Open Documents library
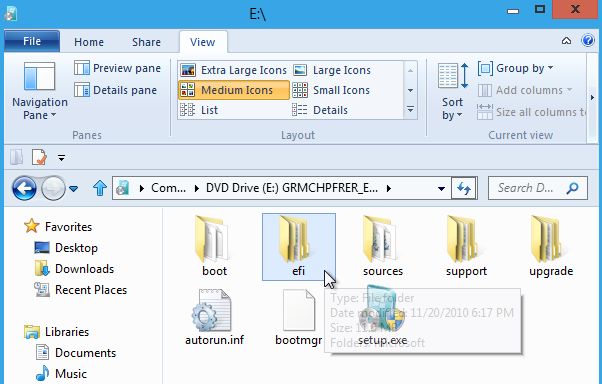 [76, 353]
